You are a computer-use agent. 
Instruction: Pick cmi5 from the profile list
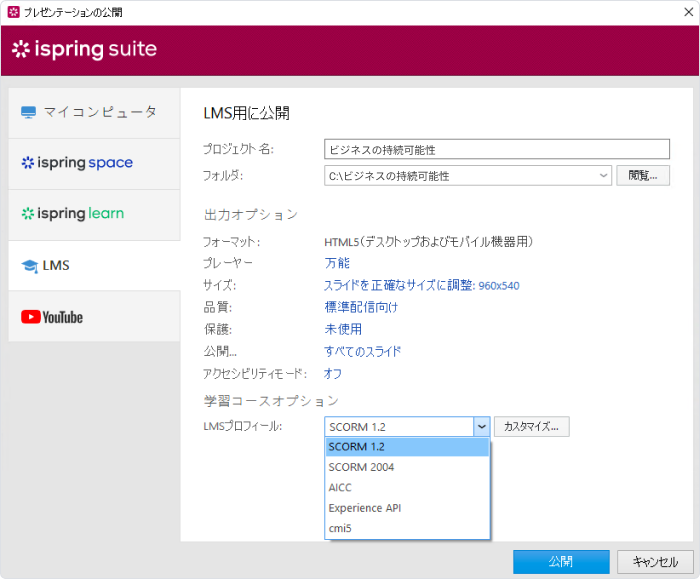coord(407,529)
